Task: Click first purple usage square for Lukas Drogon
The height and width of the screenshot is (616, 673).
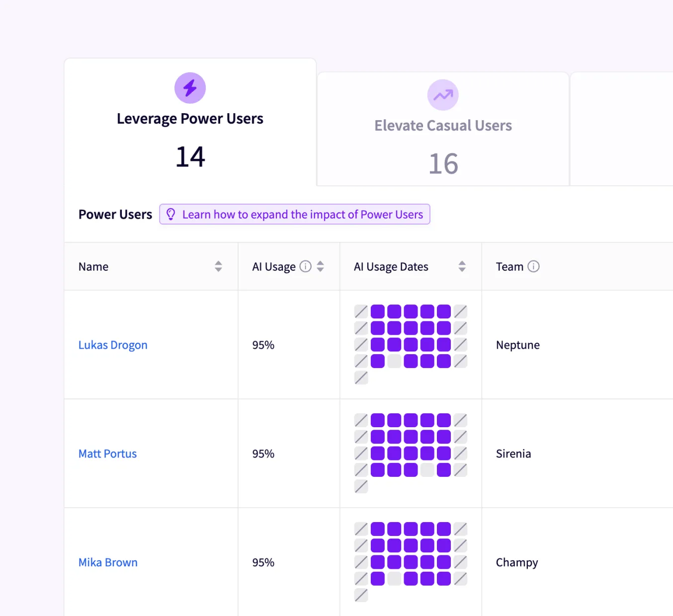Action: (x=378, y=311)
